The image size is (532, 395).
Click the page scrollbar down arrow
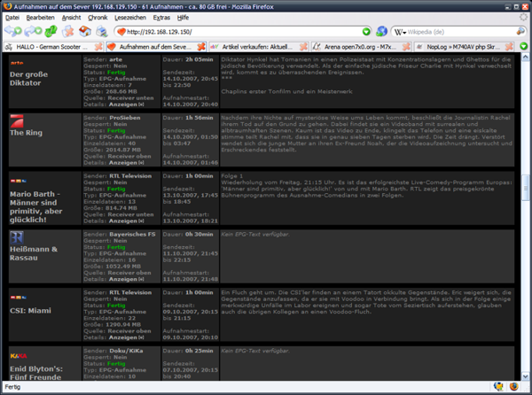(525, 376)
